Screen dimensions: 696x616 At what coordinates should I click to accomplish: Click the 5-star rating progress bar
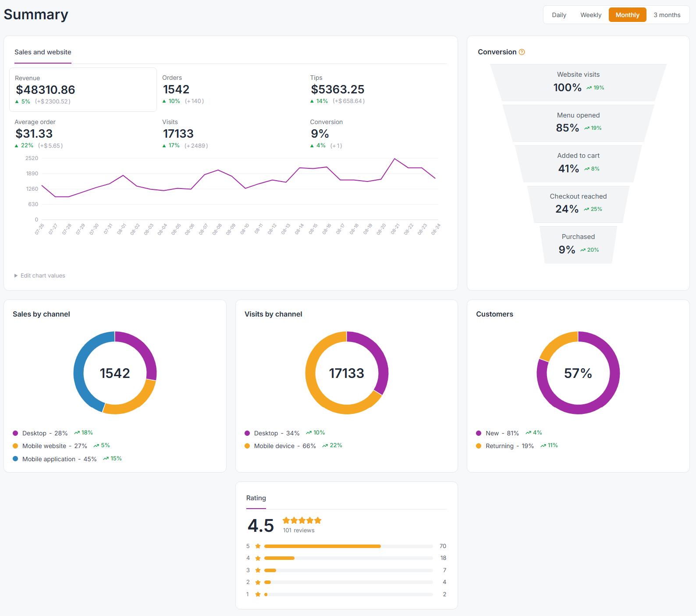tap(348, 546)
